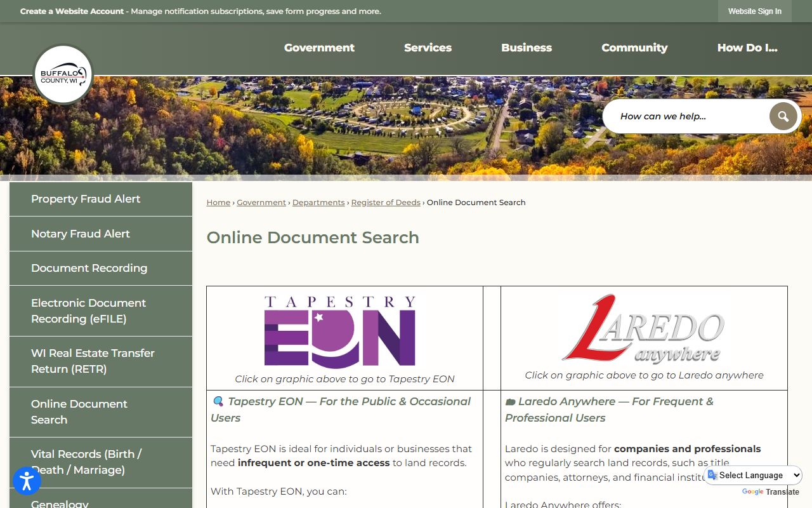Select Online Document Search sidebar item
The width and height of the screenshot is (812, 508).
click(101, 412)
